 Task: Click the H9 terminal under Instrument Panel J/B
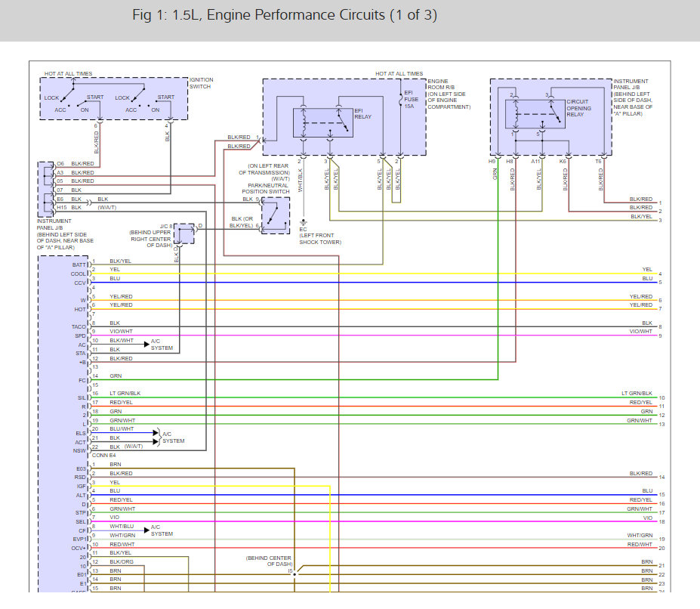pyautogui.click(x=492, y=161)
